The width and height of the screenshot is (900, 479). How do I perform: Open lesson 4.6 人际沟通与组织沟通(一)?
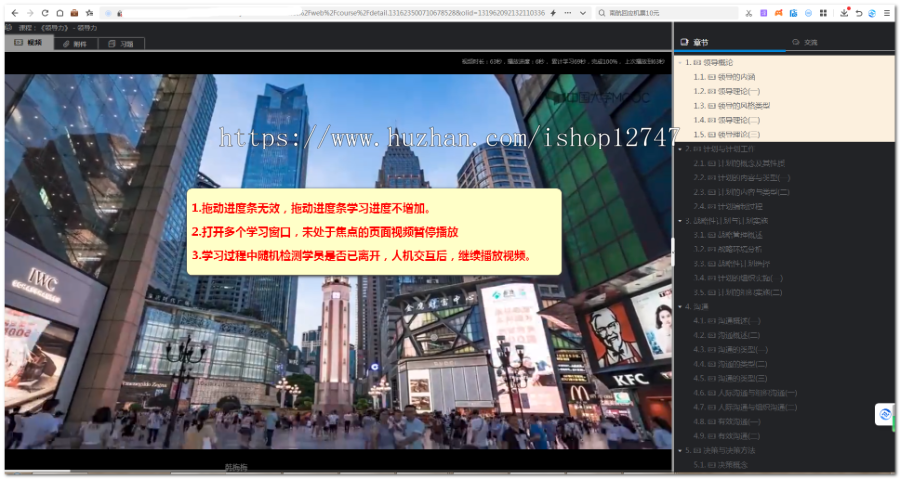click(x=745, y=393)
